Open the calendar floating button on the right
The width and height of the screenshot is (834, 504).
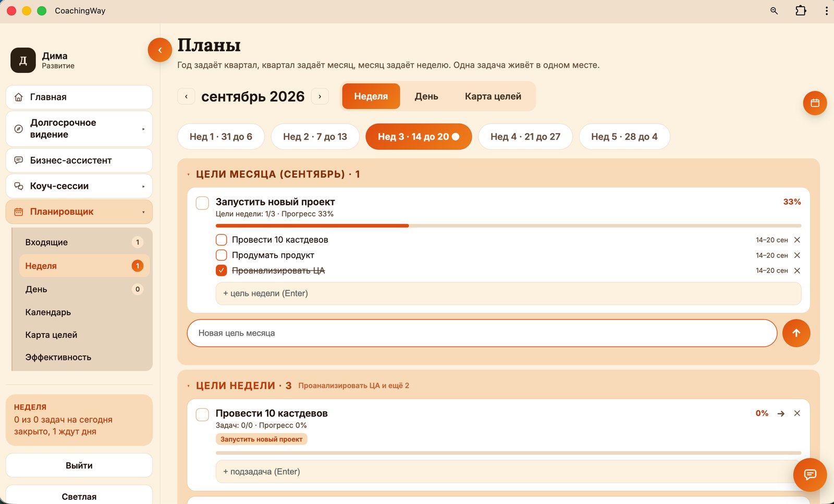[815, 103]
